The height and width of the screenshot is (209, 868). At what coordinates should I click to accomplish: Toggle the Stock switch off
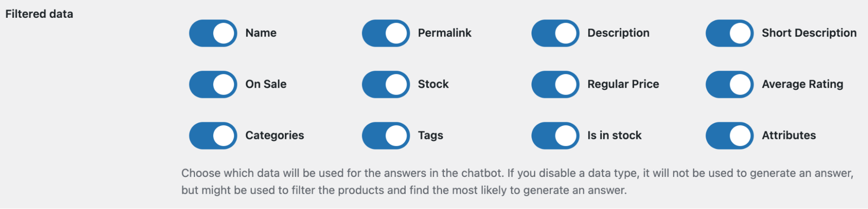386,85
